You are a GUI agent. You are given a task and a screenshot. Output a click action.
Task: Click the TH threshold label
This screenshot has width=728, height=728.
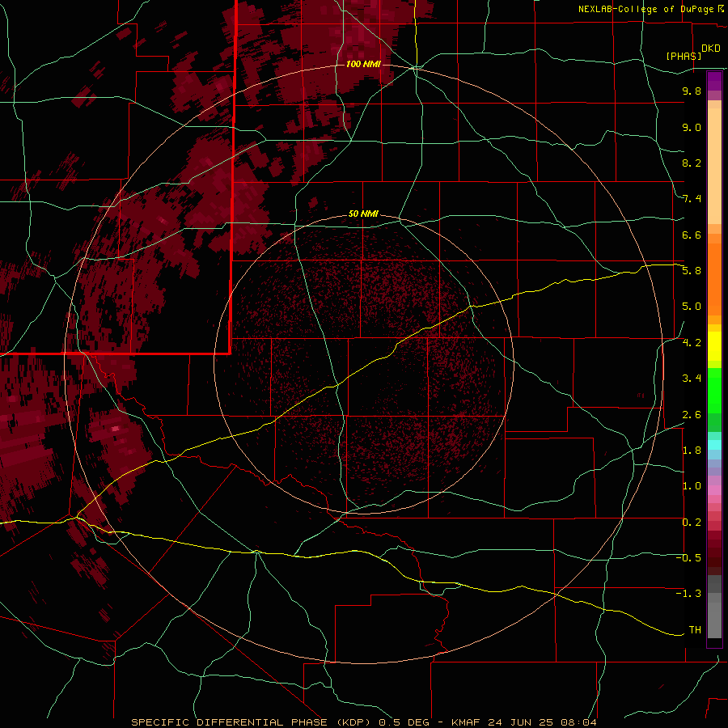695,630
